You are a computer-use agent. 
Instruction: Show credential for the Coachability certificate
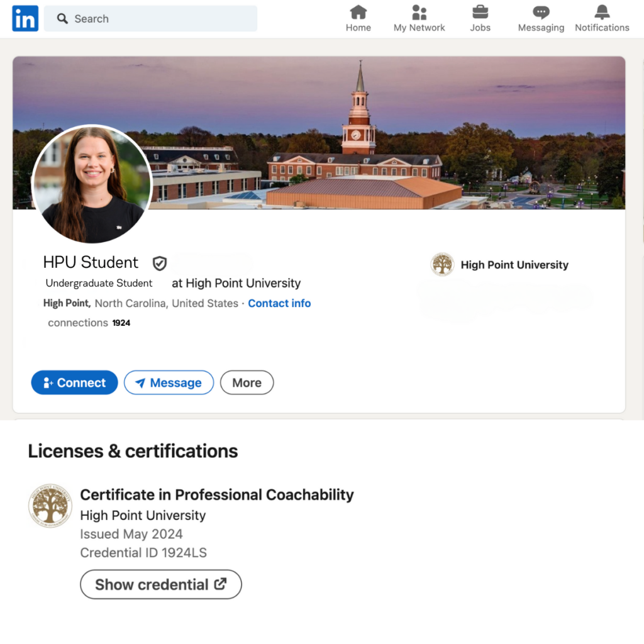coord(160,584)
